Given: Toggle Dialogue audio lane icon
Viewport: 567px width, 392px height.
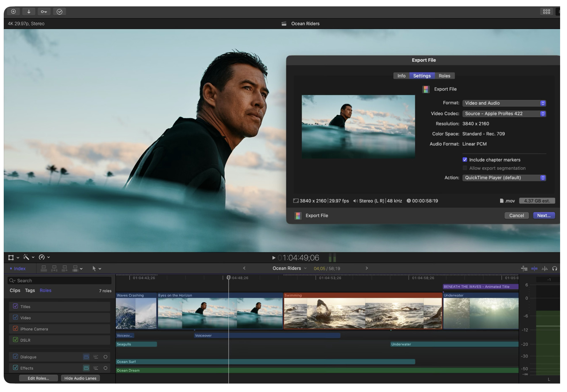Looking at the screenshot, I should (x=86, y=357).
